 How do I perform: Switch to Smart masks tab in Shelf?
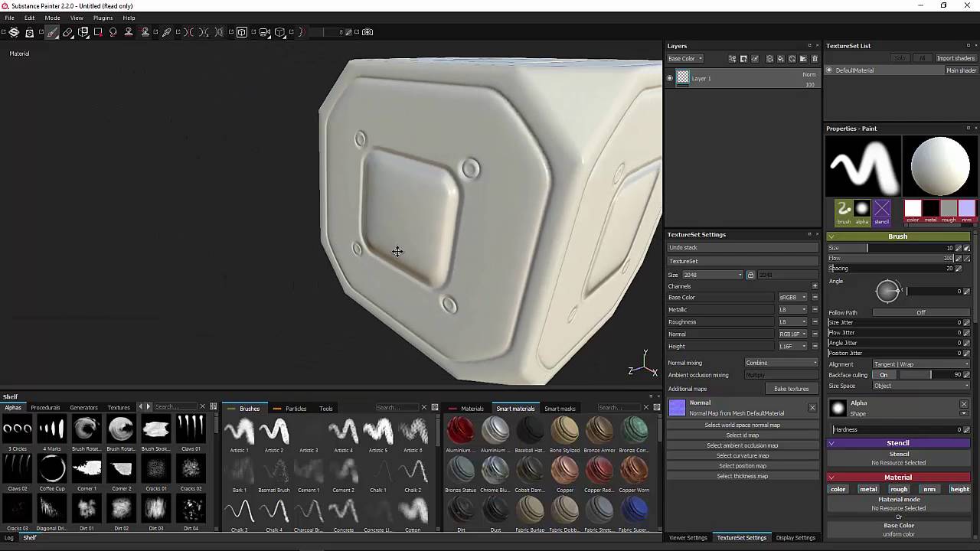pos(560,409)
